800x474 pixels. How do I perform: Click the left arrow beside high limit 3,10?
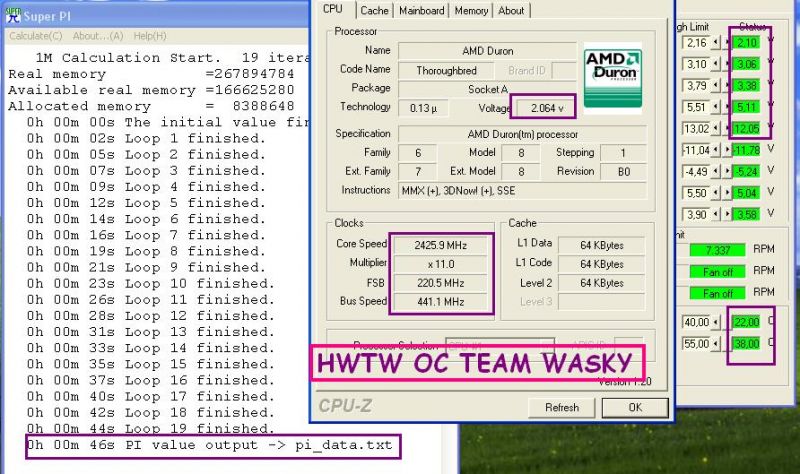[x=716, y=64]
